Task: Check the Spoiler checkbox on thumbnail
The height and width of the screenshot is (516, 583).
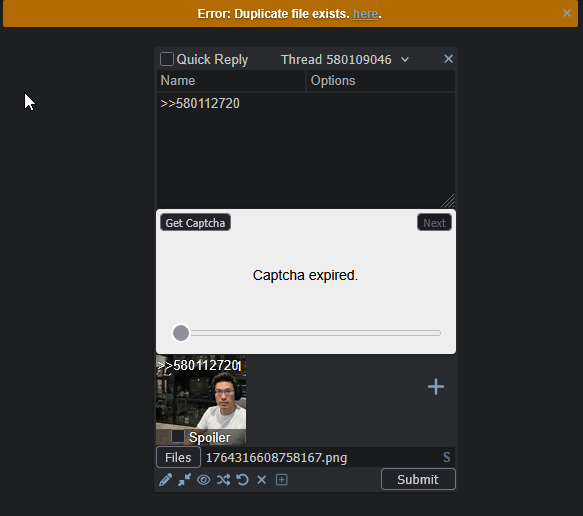Action: pyautogui.click(x=178, y=436)
